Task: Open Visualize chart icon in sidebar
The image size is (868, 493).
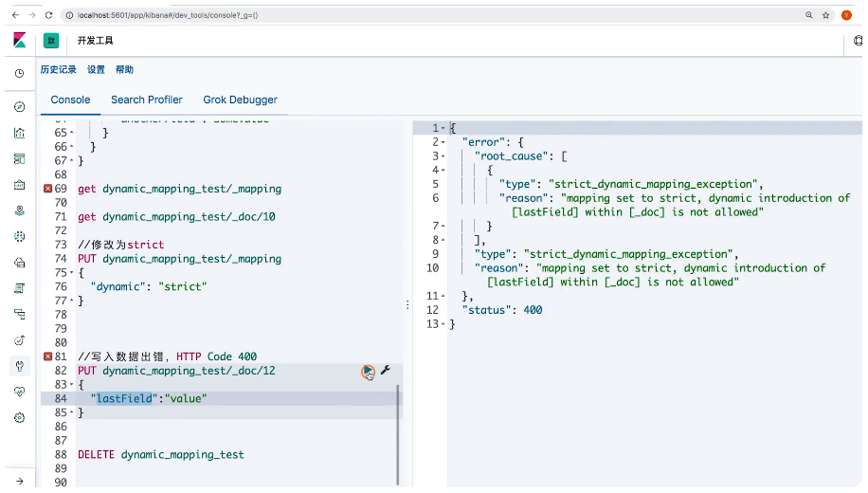Action: click(x=19, y=133)
